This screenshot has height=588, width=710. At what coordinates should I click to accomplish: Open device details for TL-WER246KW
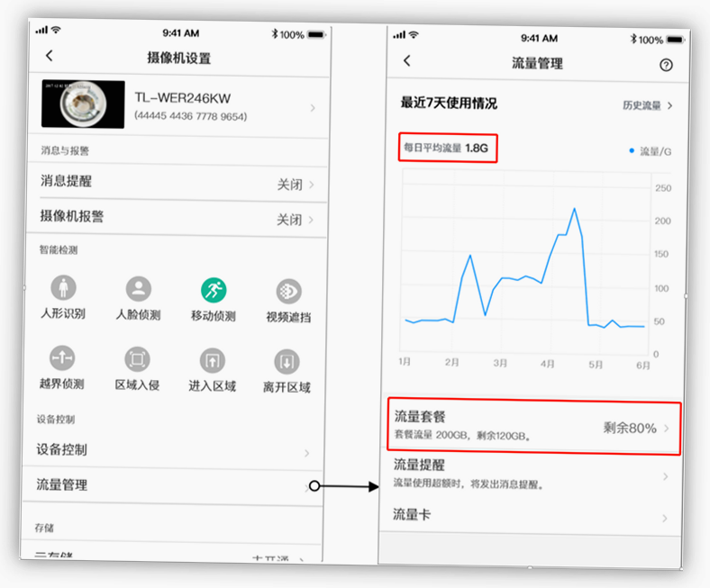(178, 106)
